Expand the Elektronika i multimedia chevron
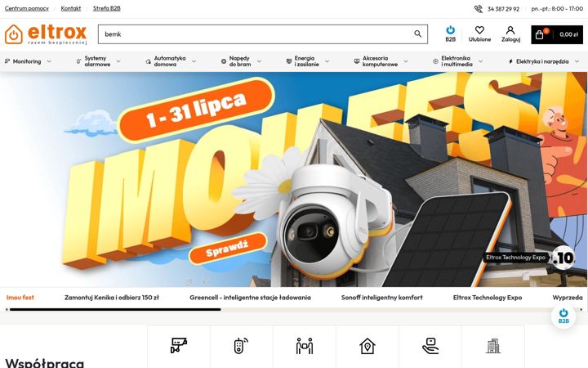The height and width of the screenshot is (368, 588). click(x=480, y=61)
